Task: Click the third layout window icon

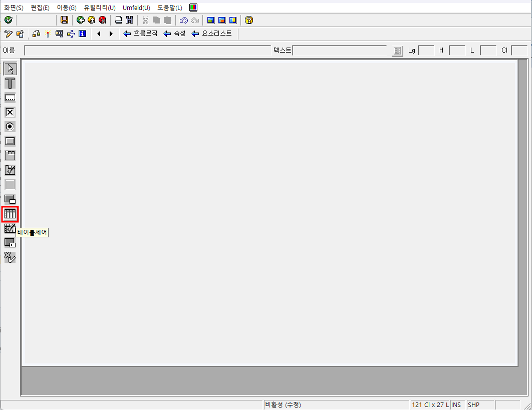Action: coord(233,20)
